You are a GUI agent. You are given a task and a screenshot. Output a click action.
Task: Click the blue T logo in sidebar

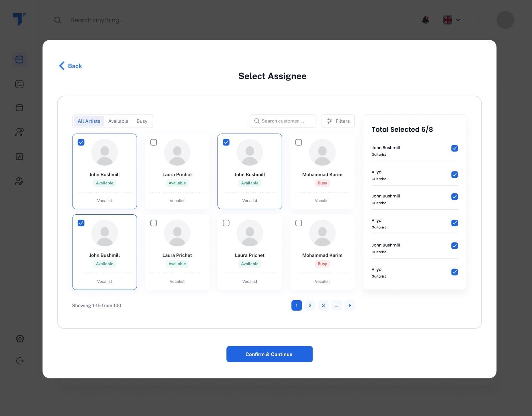click(x=20, y=20)
